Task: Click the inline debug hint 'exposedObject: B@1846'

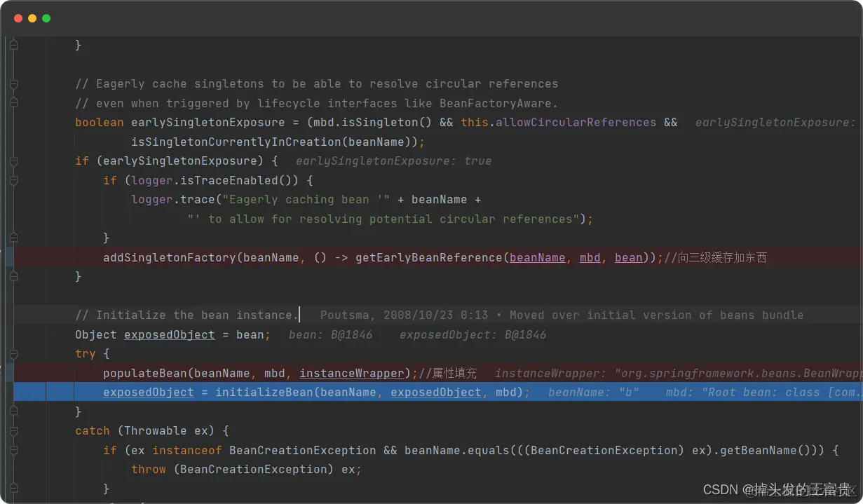Action: [473, 334]
